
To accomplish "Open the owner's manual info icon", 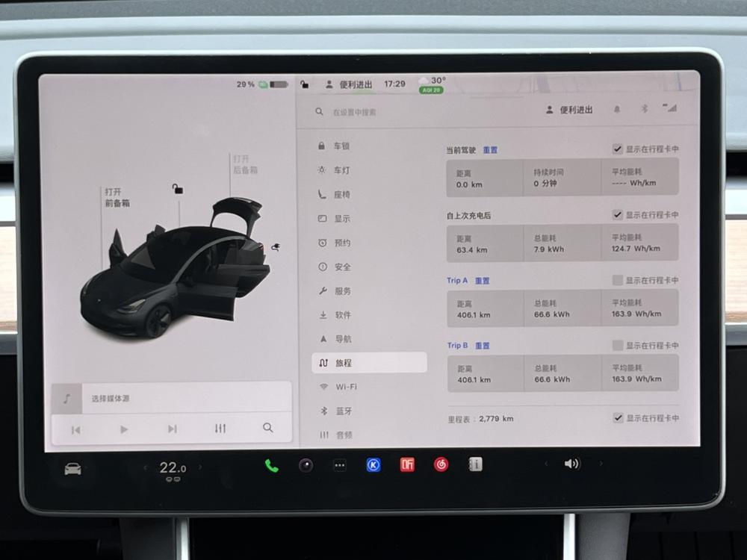I will pos(475,464).
